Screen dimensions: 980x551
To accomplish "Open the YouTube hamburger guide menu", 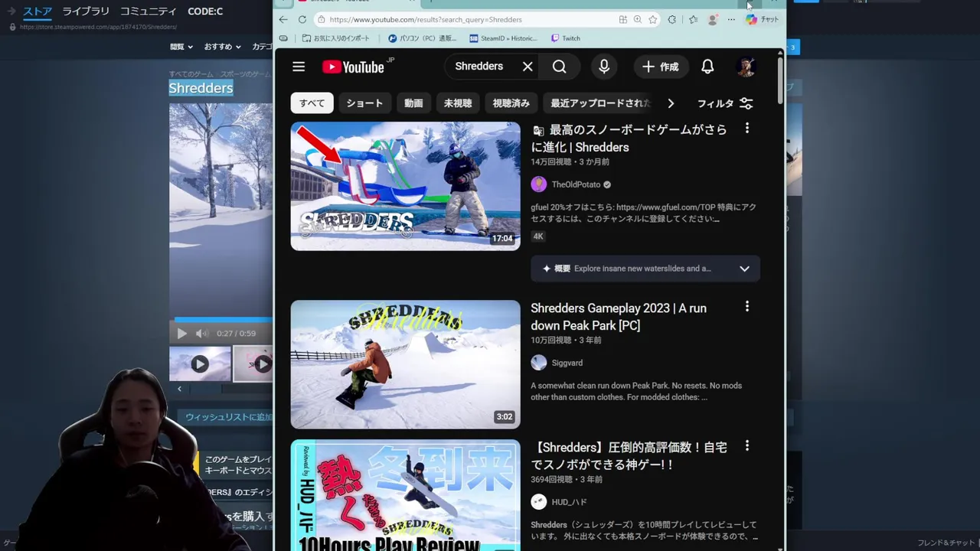I will (x=299, y=67).
